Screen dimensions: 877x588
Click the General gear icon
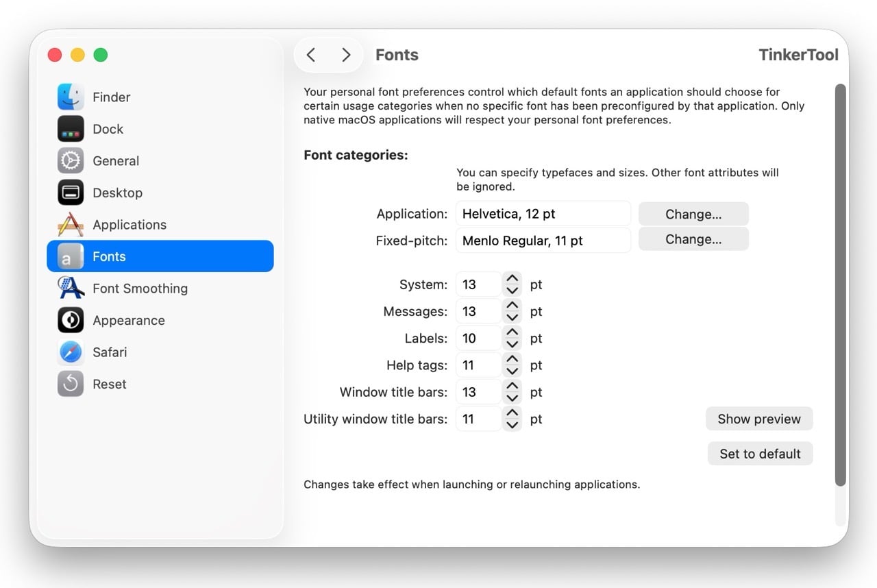71,161
